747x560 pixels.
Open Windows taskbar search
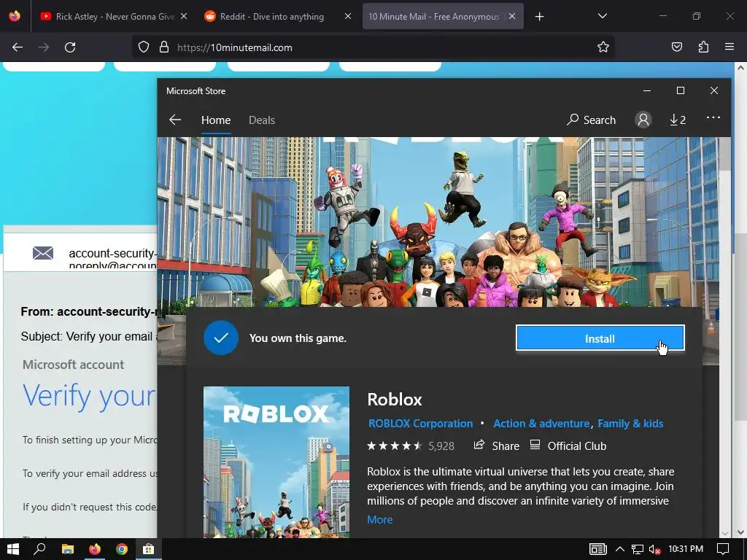[40, 550]
